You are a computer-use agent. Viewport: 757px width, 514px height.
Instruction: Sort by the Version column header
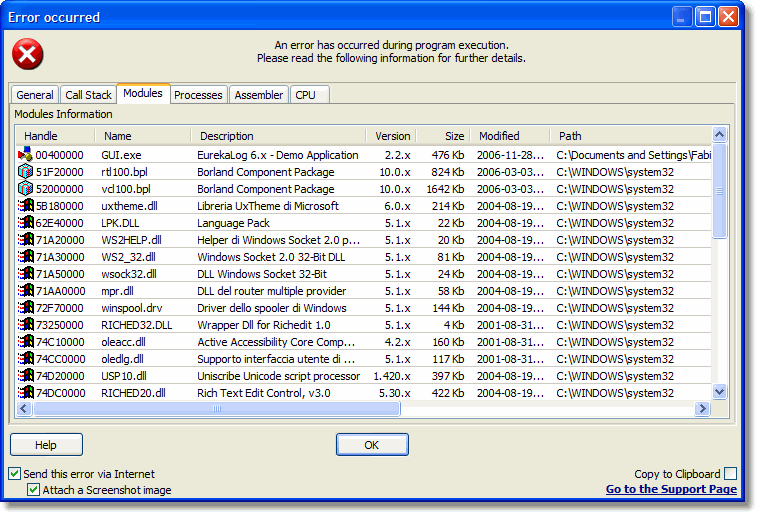[x=392, y=136]
